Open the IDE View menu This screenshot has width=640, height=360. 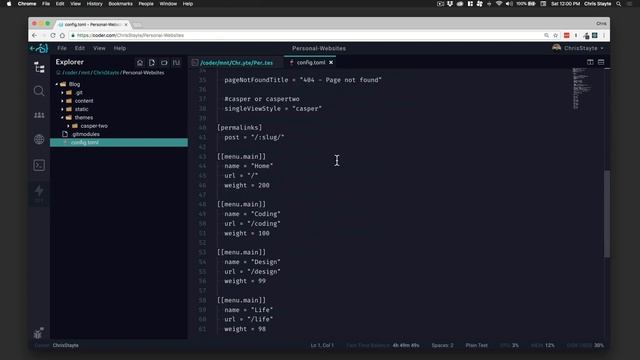[99, 48]
